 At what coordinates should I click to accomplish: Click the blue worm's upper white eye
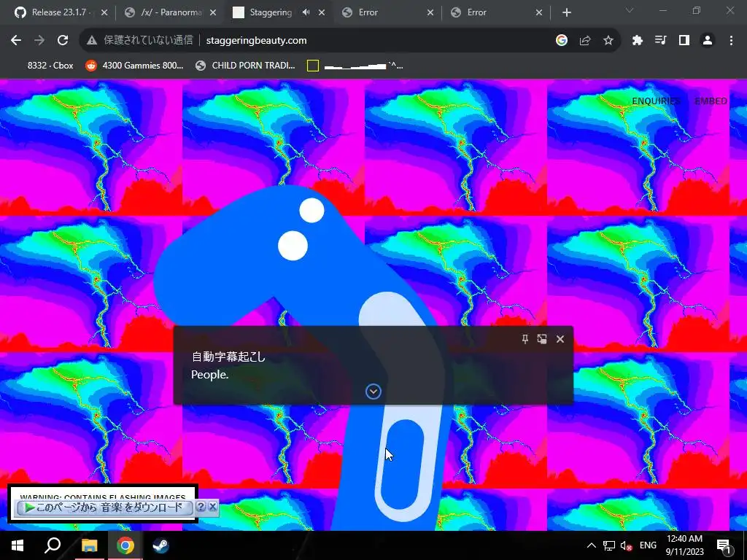pyautogui.click(x=311, y=210)
